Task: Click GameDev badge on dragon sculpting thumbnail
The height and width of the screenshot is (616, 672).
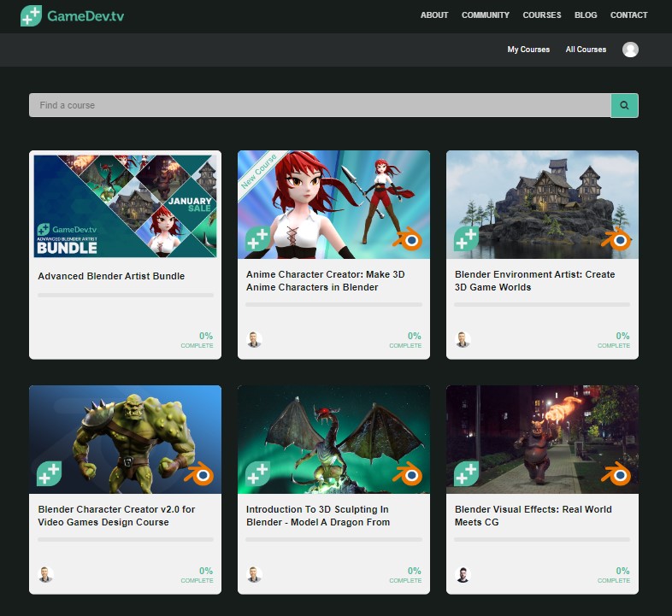Action: (x=257, y=473)
